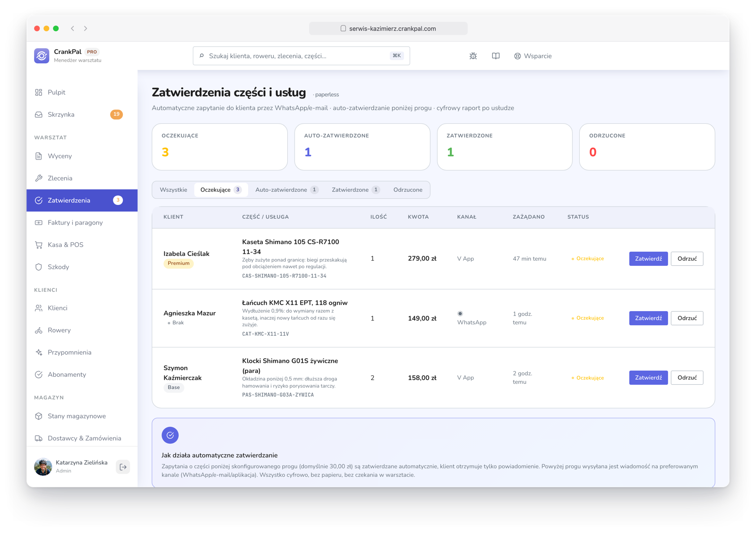Click KLIENT column header
Viewport: 756px width, 534px height.
point(173,217)
